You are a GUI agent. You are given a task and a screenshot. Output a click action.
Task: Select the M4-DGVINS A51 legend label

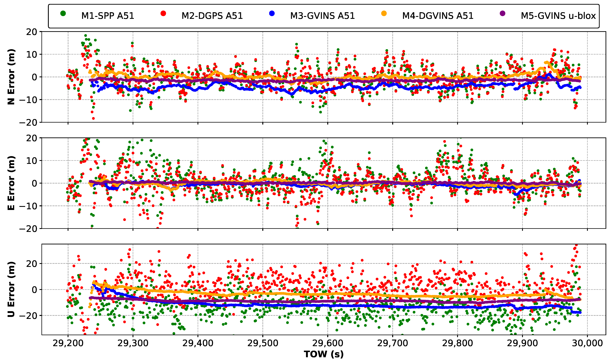[x=438, y=16]
